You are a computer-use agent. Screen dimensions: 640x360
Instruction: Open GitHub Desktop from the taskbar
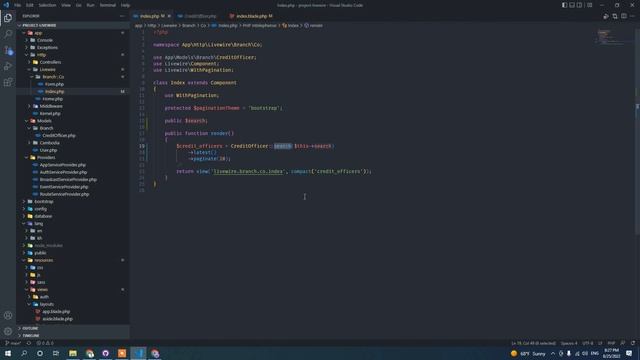(x=106, y=353)
